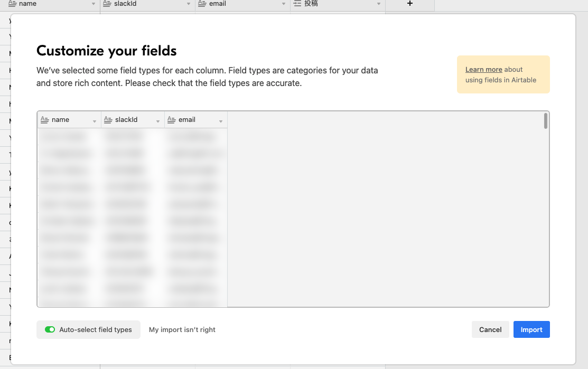This screenshot has height=369, width=588.
Task: Click the email column icon in background table
Action: point(202,3)
